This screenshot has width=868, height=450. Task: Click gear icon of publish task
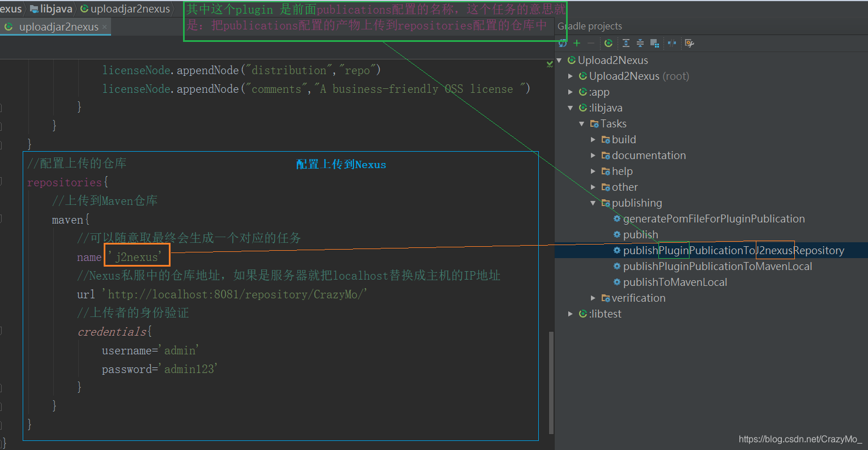(617, 234)
